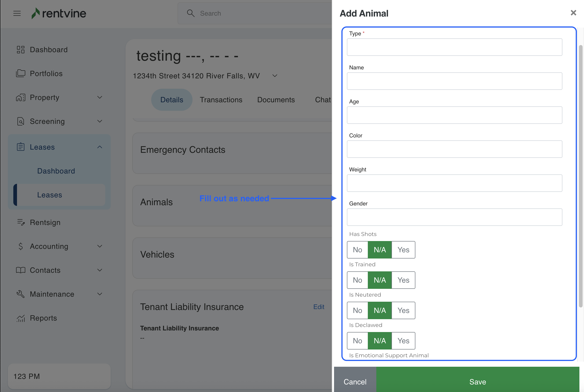This screenshot has height=392, width=584.
Task: Open the address dropdown chevron
Action: (x=275, y=76)
